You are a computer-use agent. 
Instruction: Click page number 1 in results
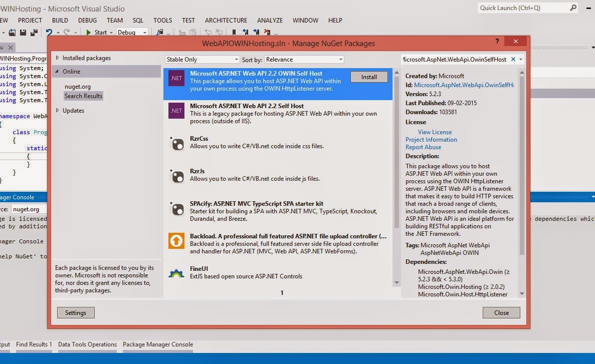pyautogui.click(x=282, y=293)
